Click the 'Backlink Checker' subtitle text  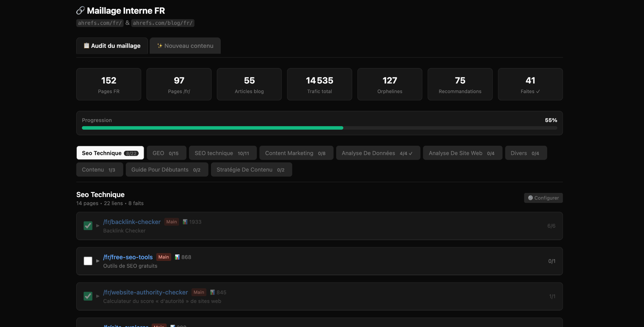point(124,231)
